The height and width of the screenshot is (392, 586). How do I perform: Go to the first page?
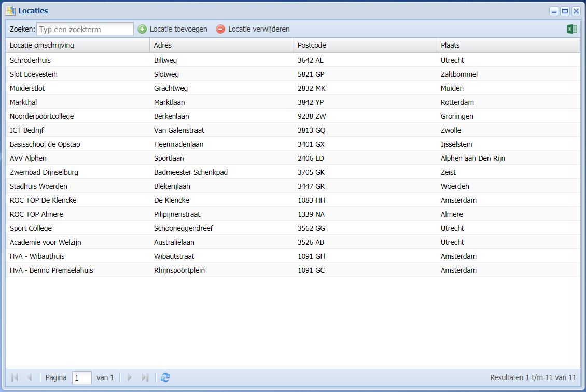click(15, 377)
